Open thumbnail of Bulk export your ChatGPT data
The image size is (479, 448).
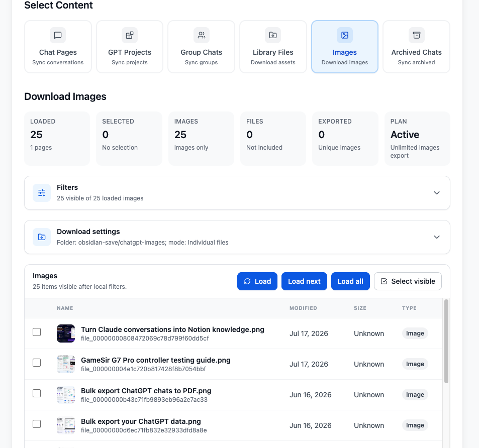66,425
